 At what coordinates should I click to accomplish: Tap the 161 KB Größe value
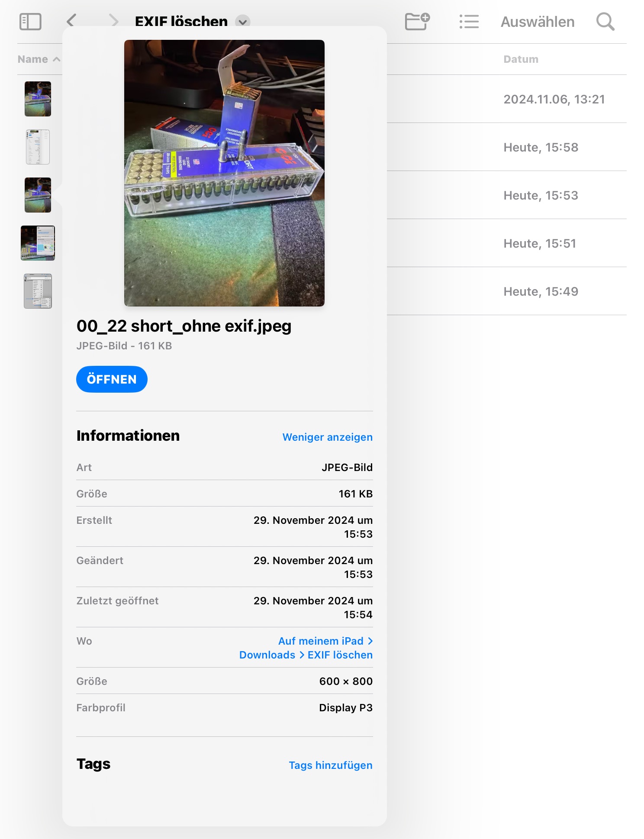click(355, 494)
